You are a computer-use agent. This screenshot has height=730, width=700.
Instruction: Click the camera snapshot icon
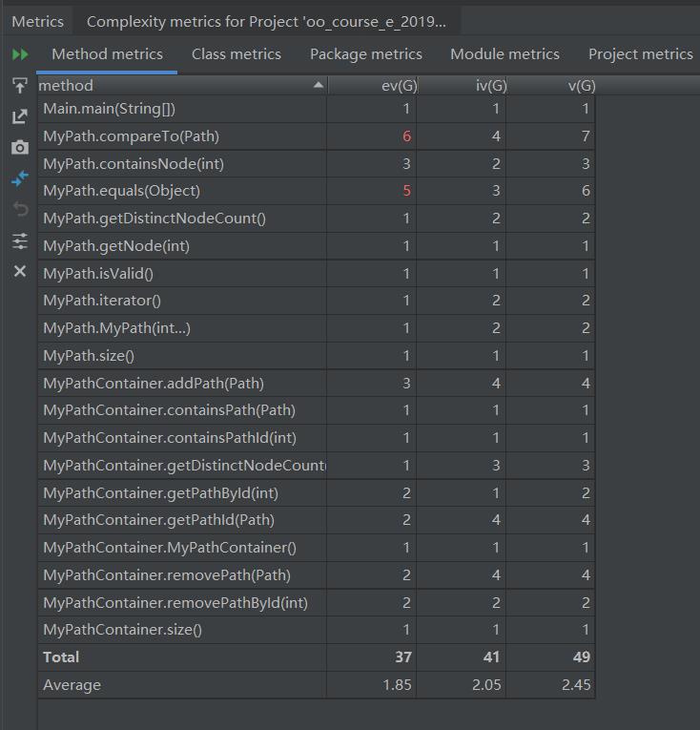point(20,148)
